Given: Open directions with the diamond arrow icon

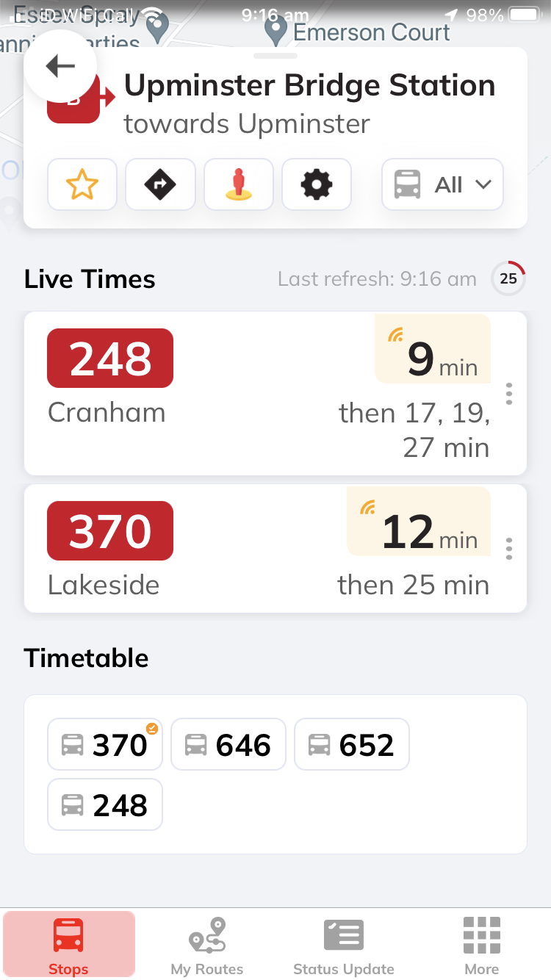Looking at the screenshot, I should (160, 184).
